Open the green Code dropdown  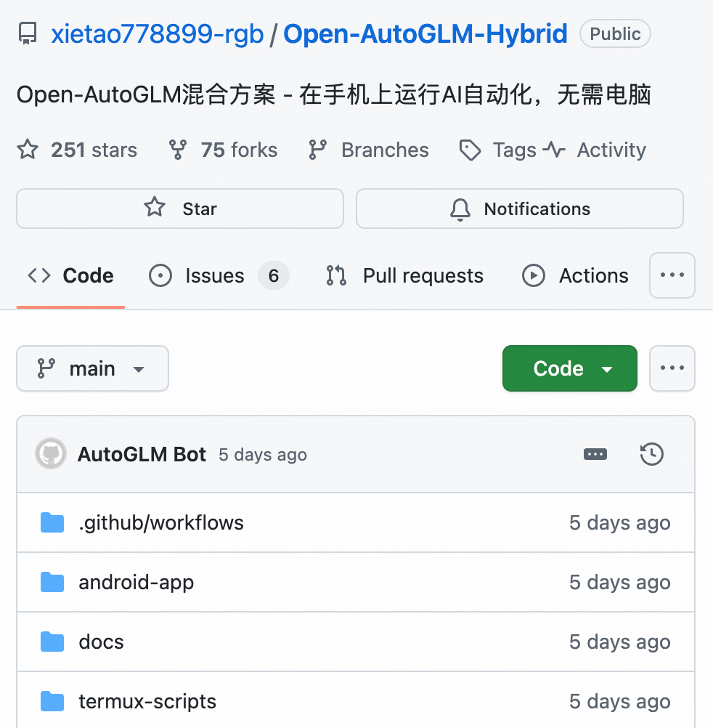[x=569, y=368]
